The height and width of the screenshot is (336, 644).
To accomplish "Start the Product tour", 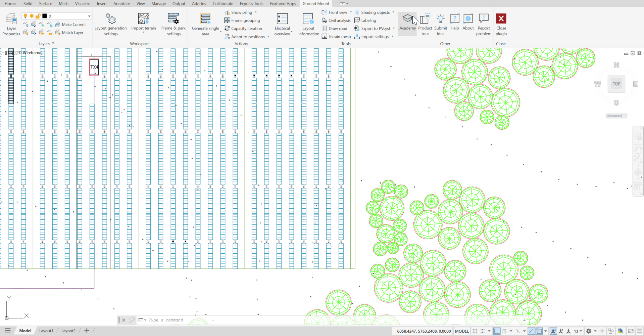I will (x=425, y=24).
